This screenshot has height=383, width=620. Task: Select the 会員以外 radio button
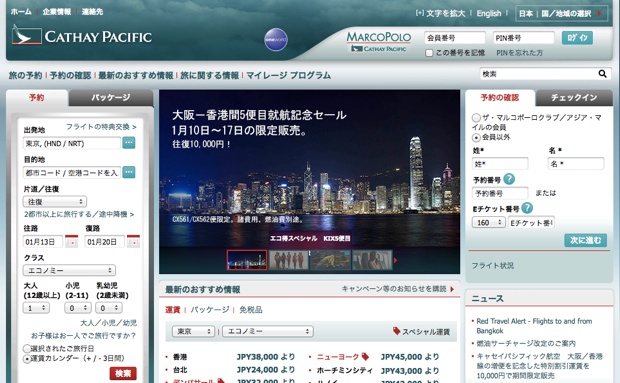[476, 138]
